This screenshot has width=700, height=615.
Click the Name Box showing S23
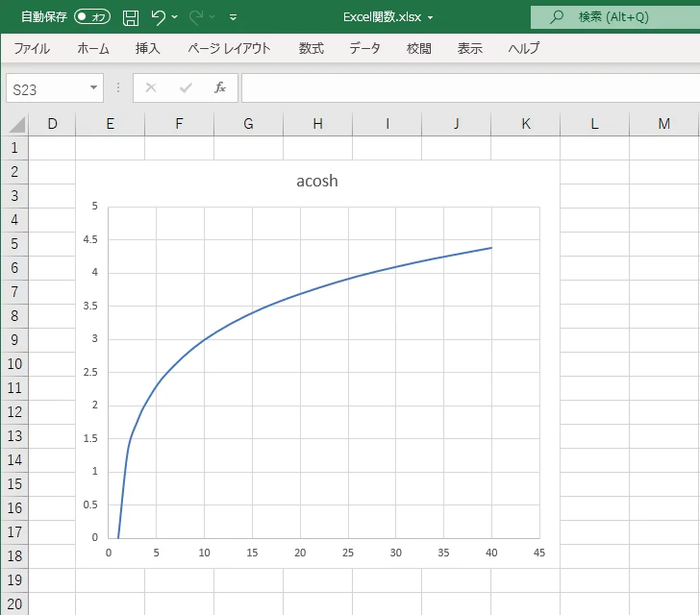click(47, 88)
